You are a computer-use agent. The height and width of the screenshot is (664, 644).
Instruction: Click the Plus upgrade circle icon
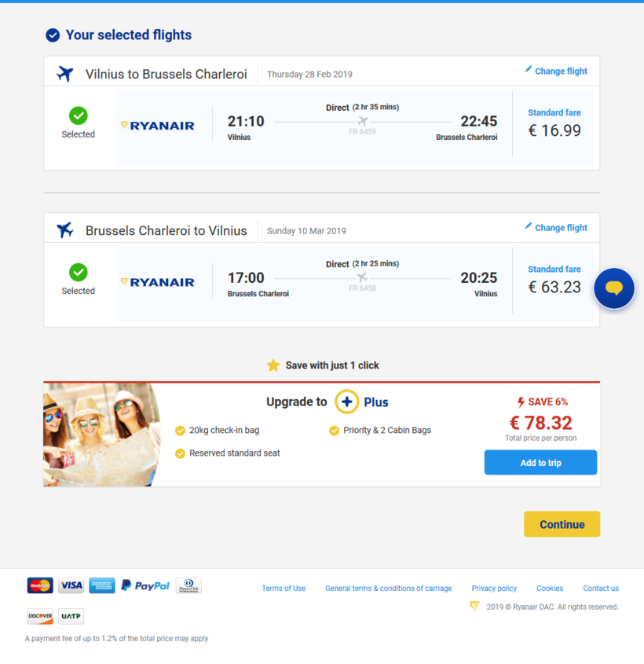click(346, 402)
